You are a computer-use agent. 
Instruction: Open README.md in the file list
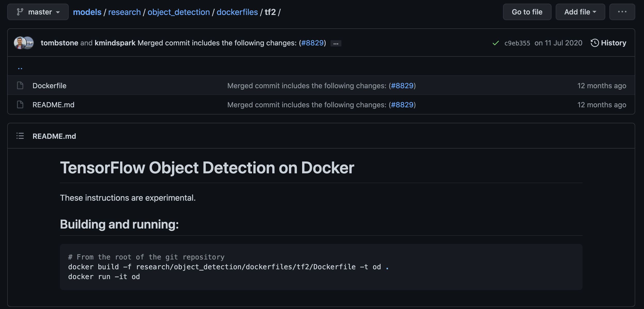coord(53,105)
